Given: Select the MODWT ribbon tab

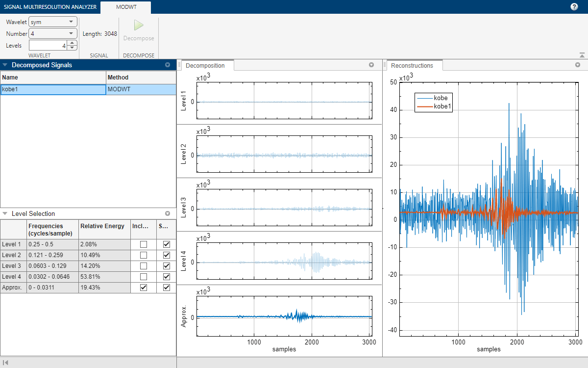Looking at the screenshot, I should click(126, 7).
